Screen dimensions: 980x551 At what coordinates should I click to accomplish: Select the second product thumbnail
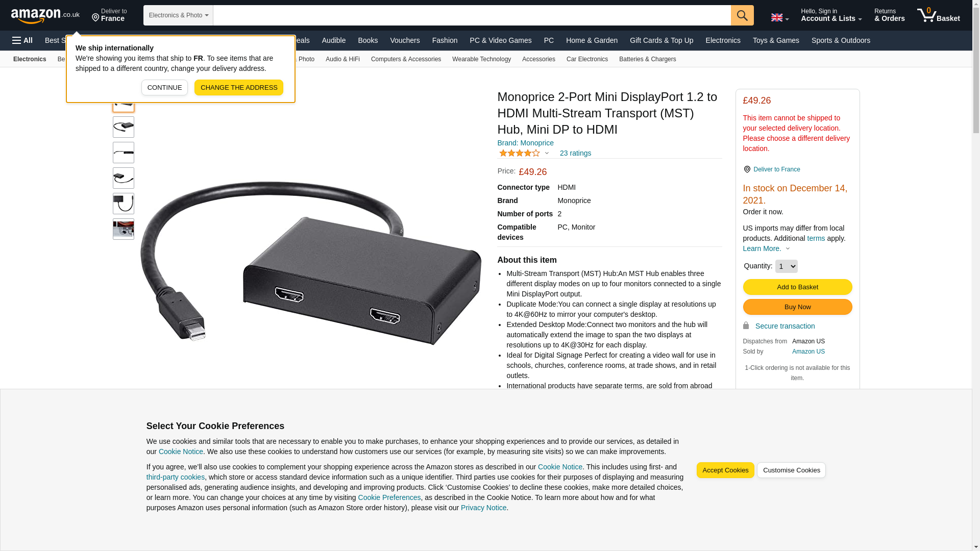click(x=124, y=127)
